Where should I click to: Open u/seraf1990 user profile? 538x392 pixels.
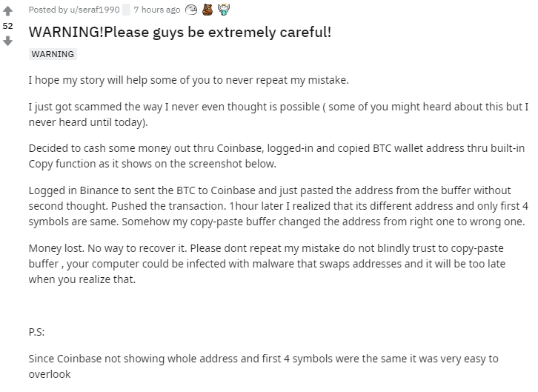click(x=95, y=10)
